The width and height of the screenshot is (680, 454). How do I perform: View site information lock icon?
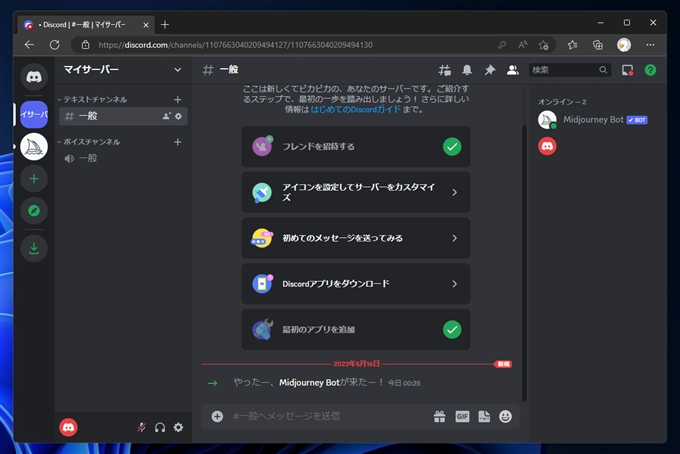pos(85,45)
